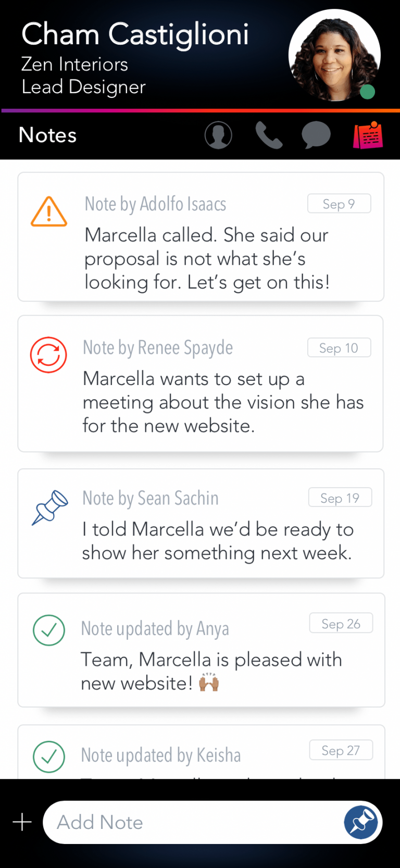Open the contact profile icon
The width and height of the screenshot is (400, 868).
pos(218,135)
